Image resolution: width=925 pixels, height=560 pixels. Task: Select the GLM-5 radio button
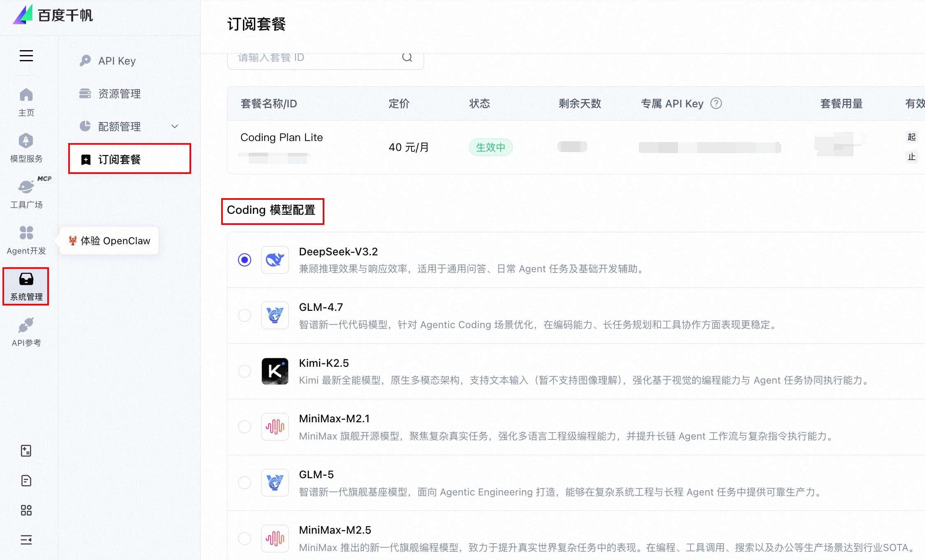(x=245, y=482)
